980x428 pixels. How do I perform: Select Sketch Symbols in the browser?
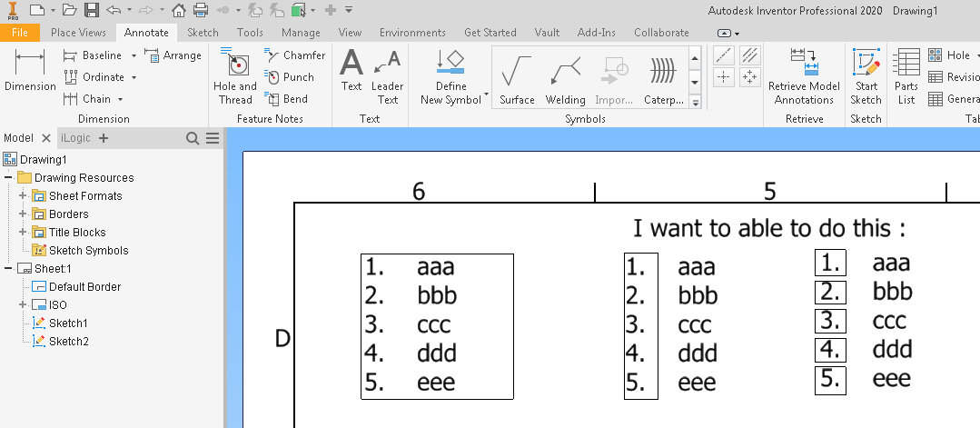tap(80, 250)
